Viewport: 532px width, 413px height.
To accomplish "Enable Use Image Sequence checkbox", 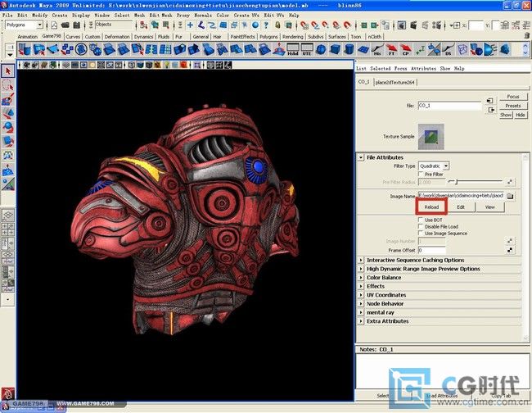I will click(421, 233).
